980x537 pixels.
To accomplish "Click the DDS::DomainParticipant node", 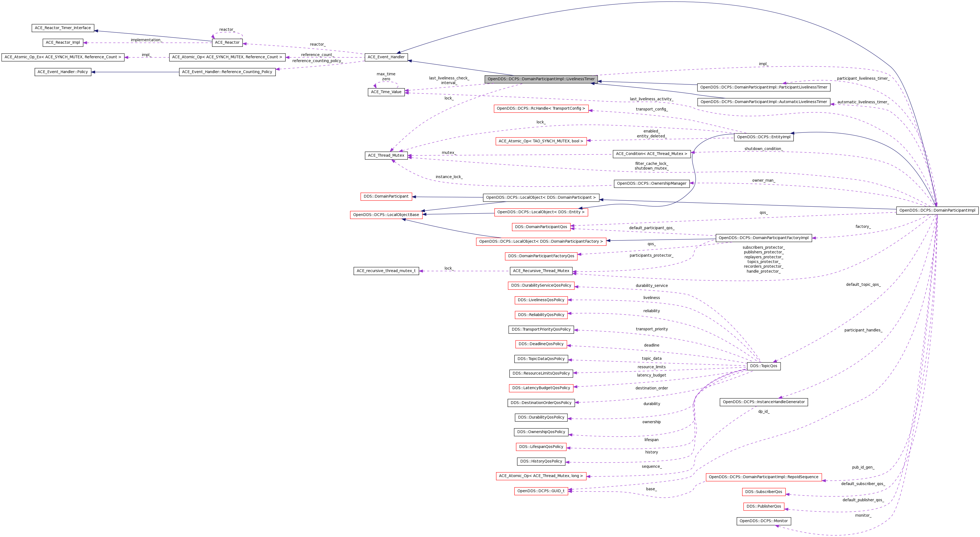I will coord(386,197).
